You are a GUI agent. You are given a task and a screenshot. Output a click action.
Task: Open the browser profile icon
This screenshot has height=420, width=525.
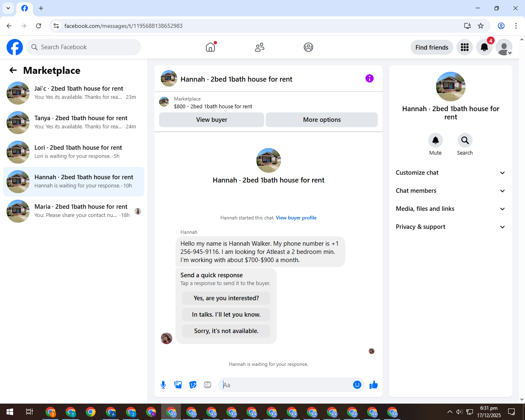(x=501, y=26)
